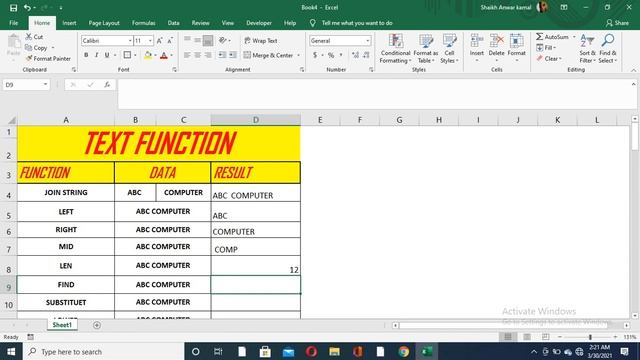Screen dimensions: 640x360
Task: Apply red font color
Action: [x=164, y=55]
